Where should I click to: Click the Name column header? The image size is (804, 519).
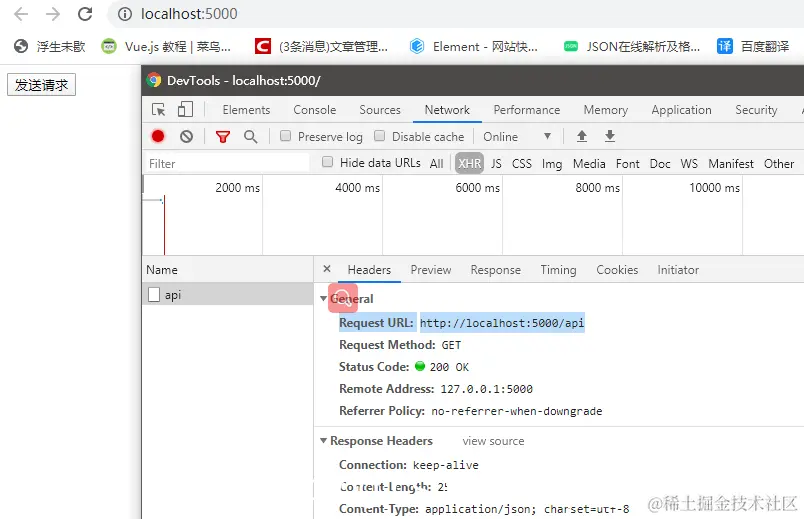tap(228, 270)
